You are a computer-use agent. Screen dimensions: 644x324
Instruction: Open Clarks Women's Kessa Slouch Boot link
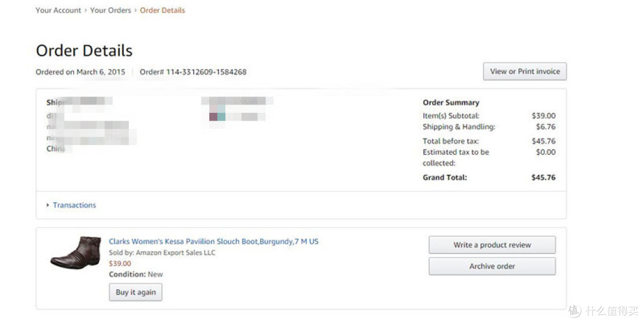click(x=213, y=241)
